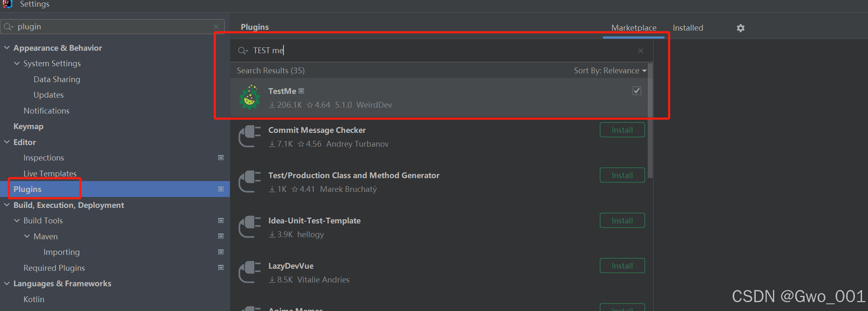The image size is (868, 311).
Task: Collapse the Maven node
Action: 27,236
